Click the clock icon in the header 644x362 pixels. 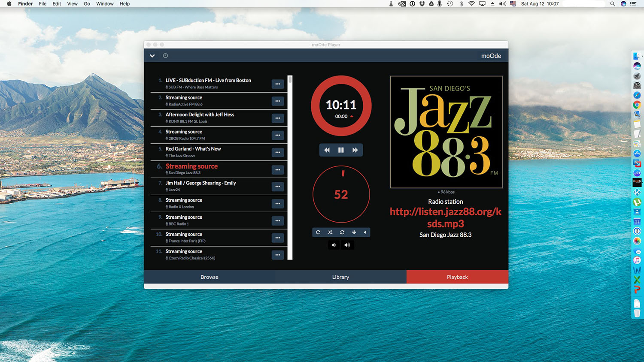pyautogui.click(x=165, y=56)
